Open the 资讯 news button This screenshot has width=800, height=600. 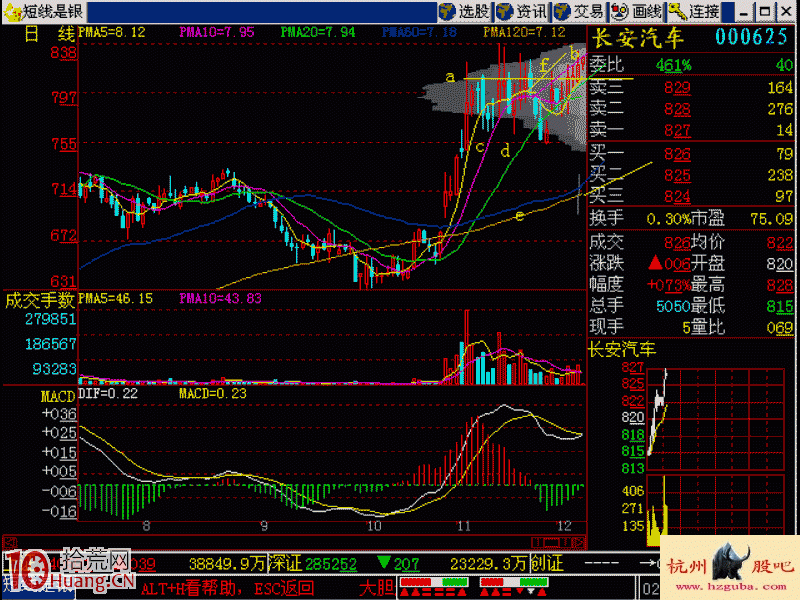pyautogui.click(x=522, y=11)
